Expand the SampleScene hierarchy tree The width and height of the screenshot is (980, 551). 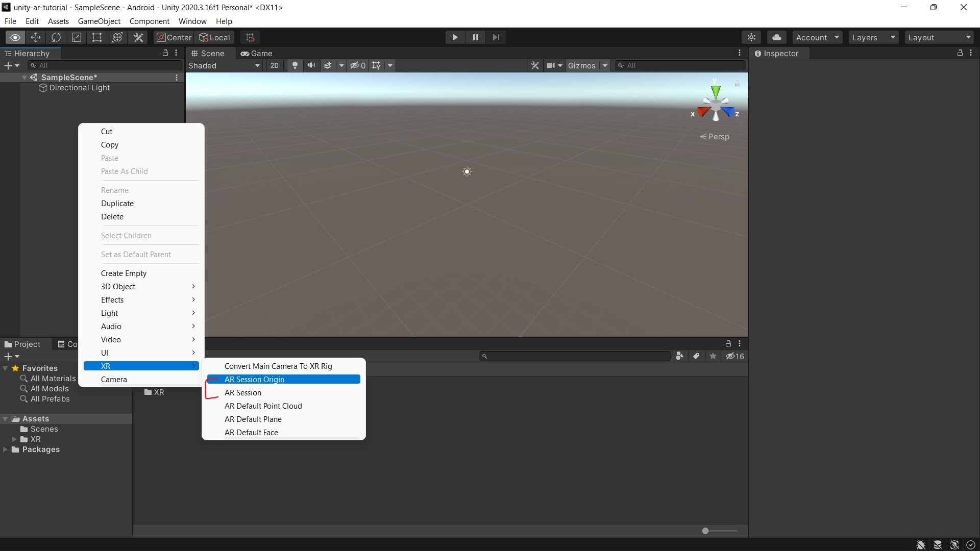(x=23, y=77)
